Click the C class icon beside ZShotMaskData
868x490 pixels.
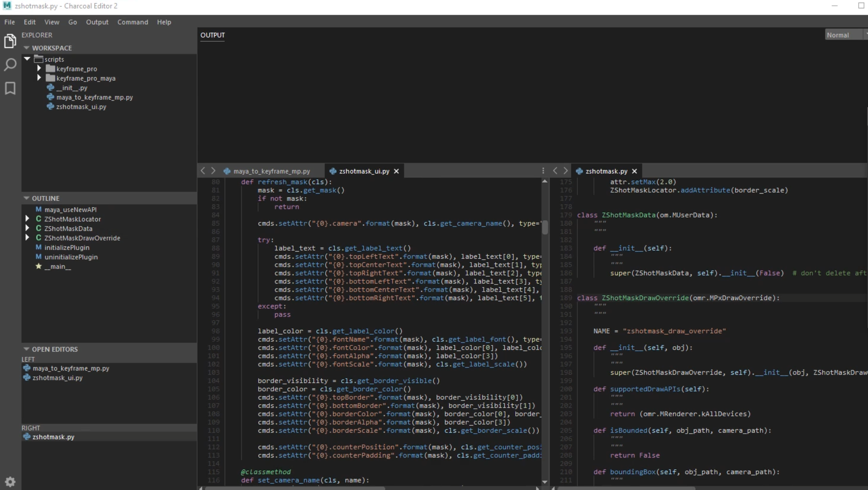tap(39, 229)
